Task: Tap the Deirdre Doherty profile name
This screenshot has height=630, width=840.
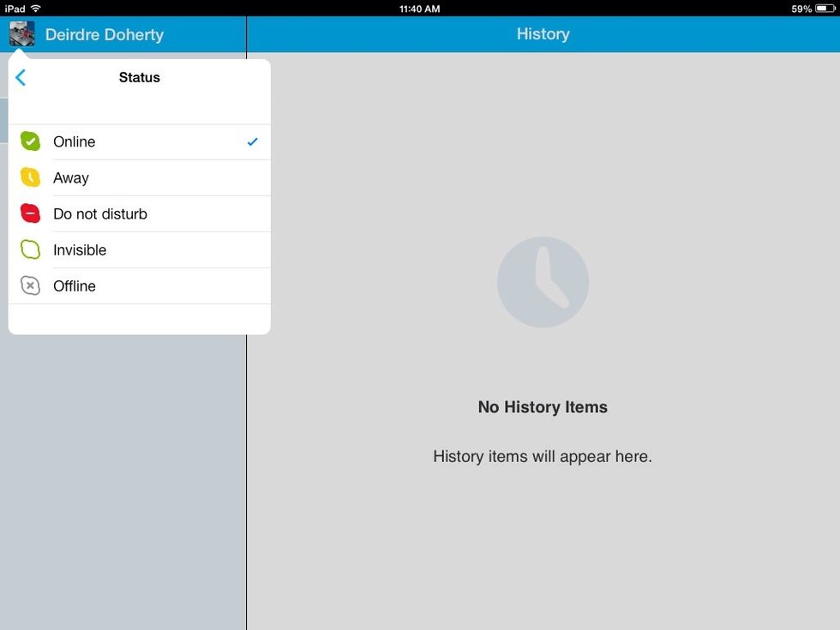Action: tap(104, 34)
